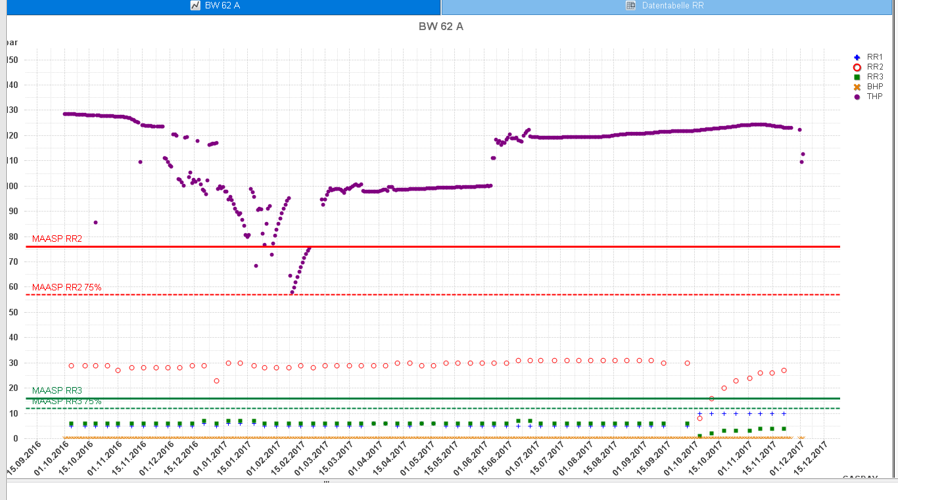The width and height of the screenshot is (932, 500).
Task: Click the RR3 green square legend marker
Action: 857,77
